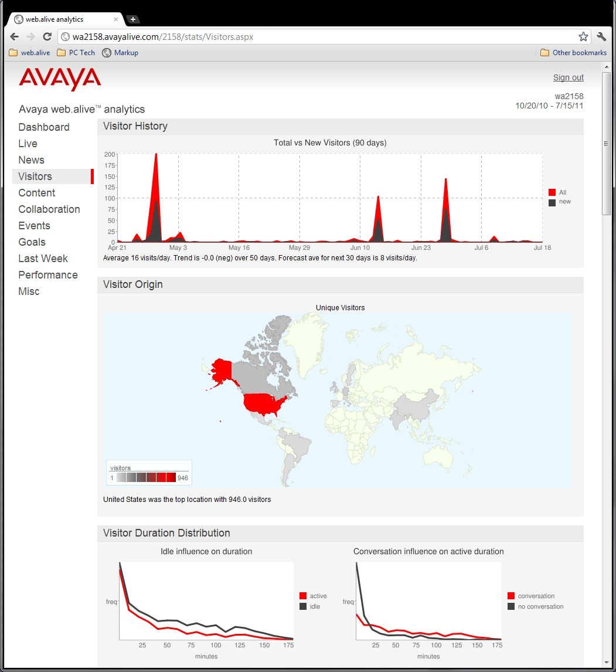Screen dimensions: 616x672
Task: Click the 'Idle influence on duration' title
Action: (x=206, y=552)
